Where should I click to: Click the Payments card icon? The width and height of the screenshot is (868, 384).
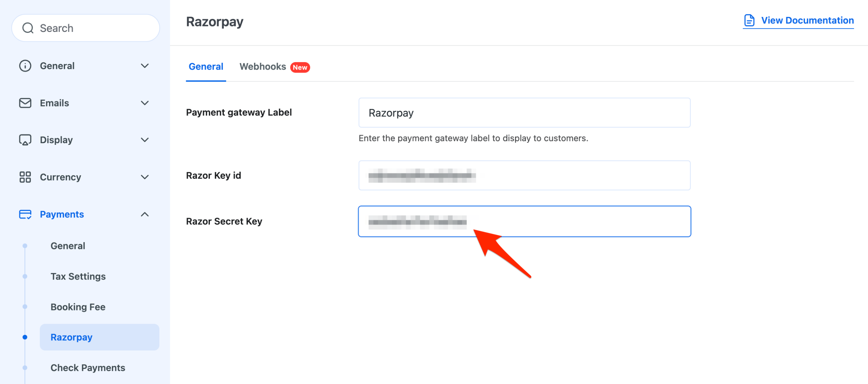point(25,214)
